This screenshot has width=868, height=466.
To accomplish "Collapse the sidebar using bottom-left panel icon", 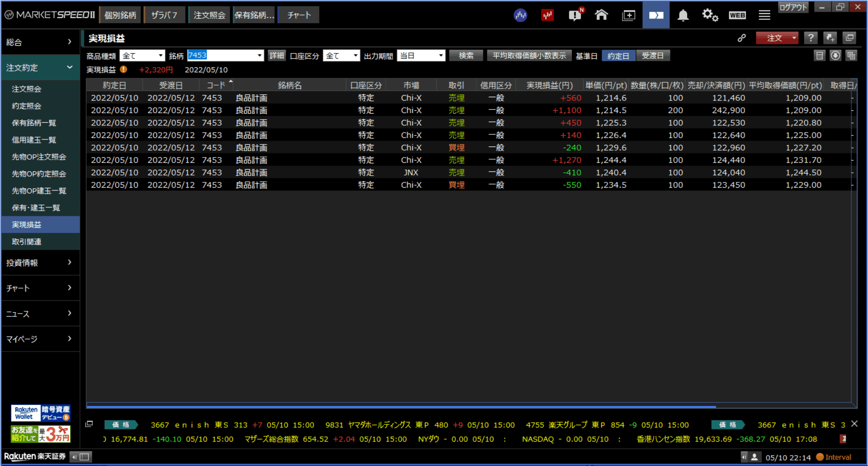I will click(x=81, y=457).
